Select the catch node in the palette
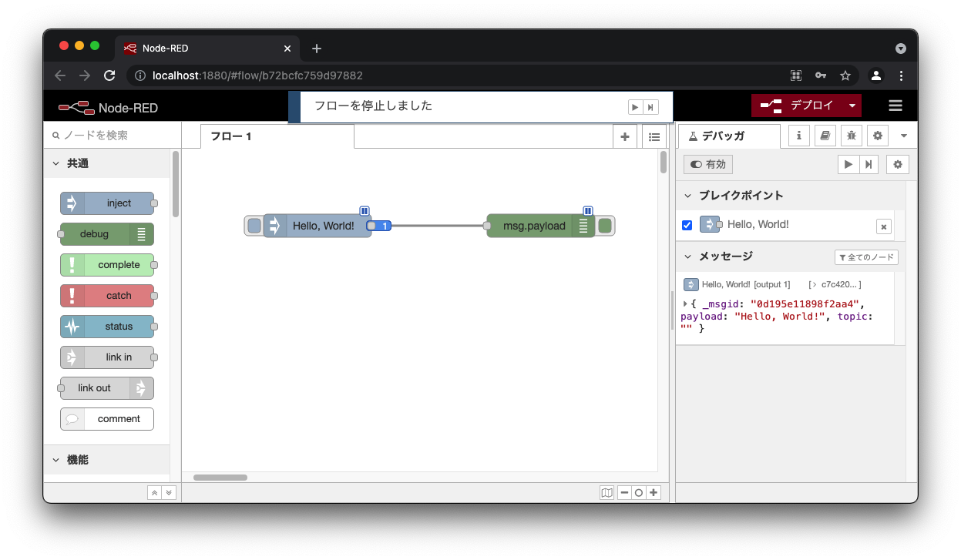 [107, 296]
